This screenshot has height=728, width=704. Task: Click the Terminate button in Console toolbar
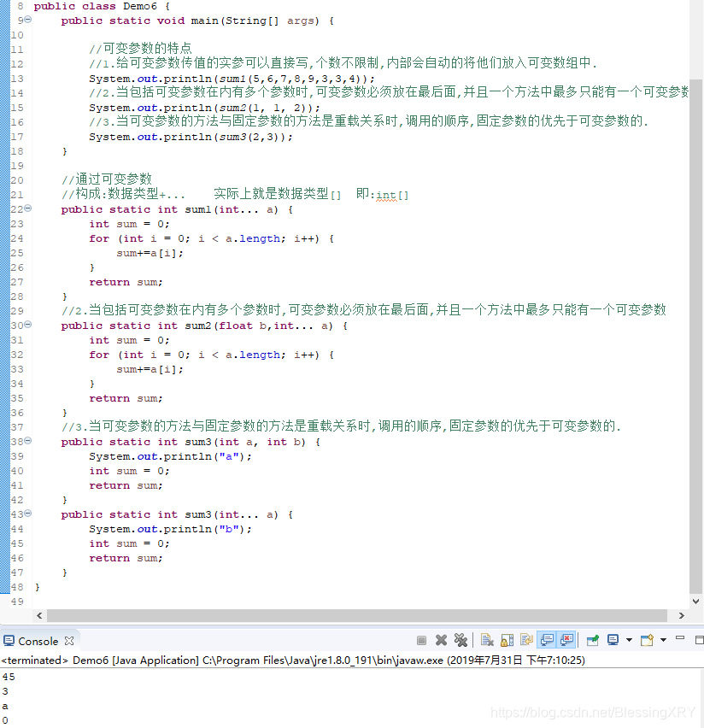[x=422, y=641]
